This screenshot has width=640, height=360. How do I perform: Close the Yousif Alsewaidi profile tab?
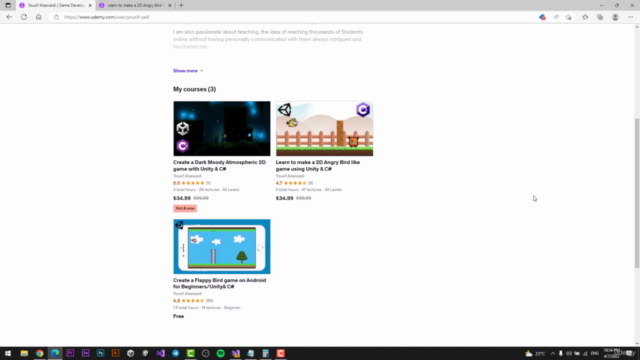click(90, 5)
